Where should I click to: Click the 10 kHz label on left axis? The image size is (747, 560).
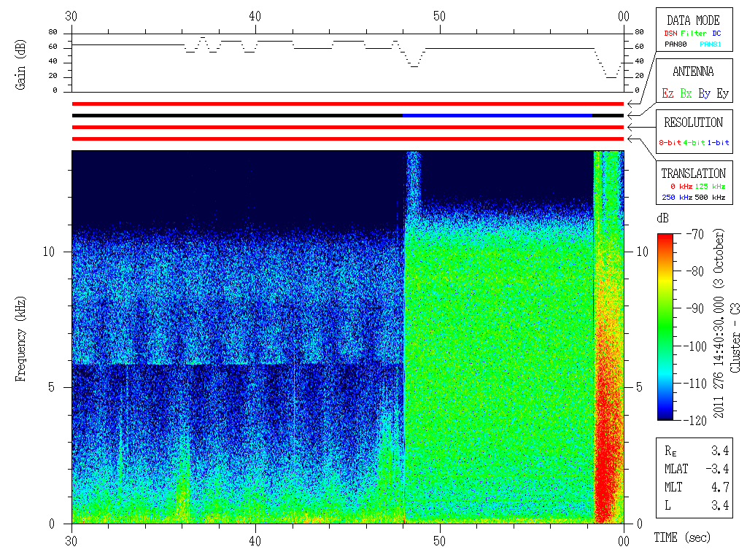click(49, 252)
